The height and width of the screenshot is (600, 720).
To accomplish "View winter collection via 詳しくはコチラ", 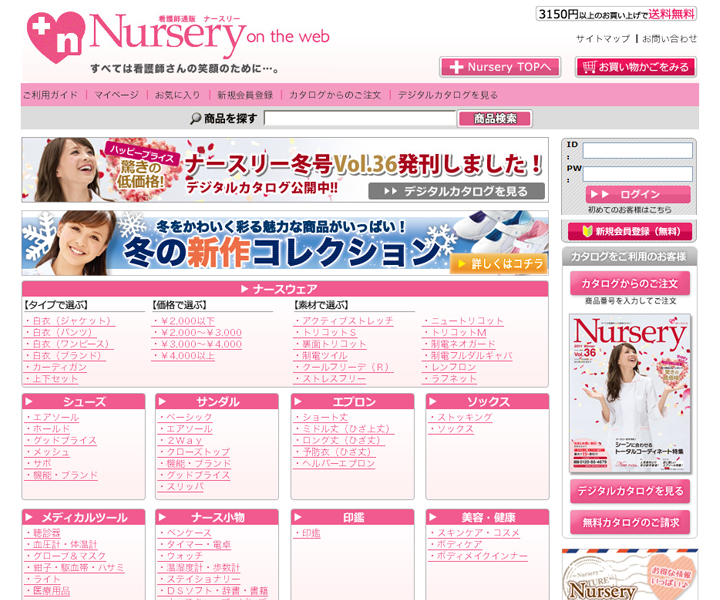I will pos(498,263).
